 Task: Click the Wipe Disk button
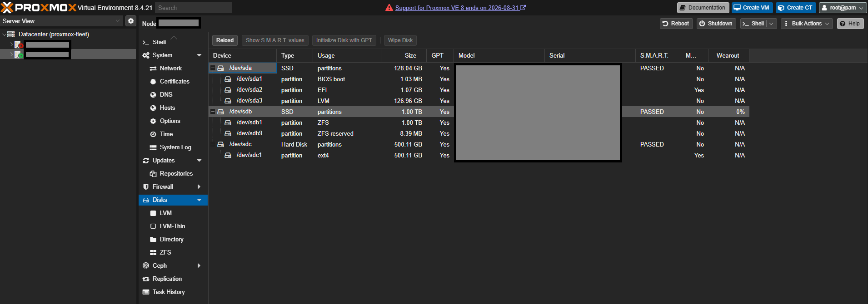point(400,40)
